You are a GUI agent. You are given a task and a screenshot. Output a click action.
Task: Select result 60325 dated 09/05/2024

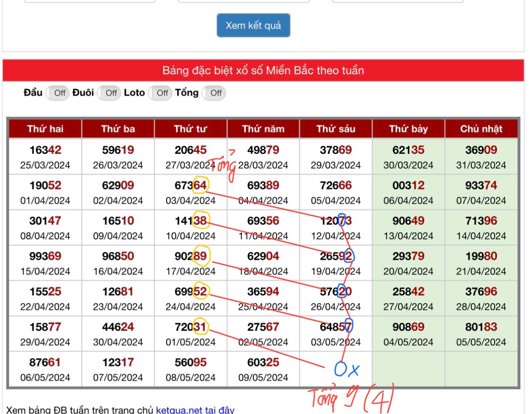pyautogui.click(x=263, y=363)
